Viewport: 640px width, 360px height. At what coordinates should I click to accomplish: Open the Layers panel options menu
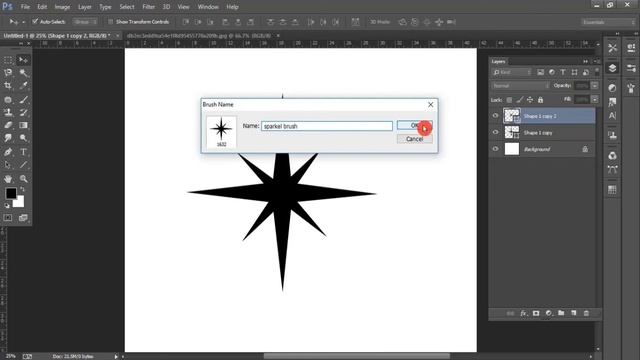[x=596, y=61]
